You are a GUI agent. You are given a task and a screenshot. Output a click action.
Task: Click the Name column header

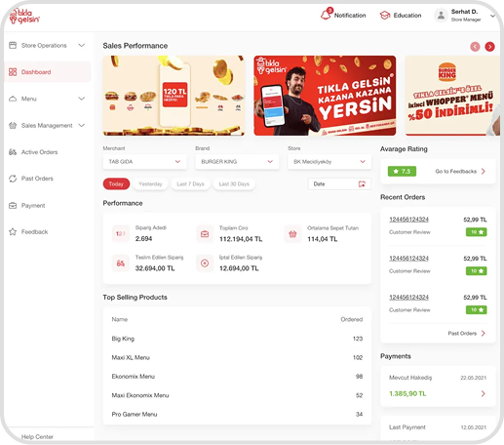pyautogui.click(x=120, y=319)
